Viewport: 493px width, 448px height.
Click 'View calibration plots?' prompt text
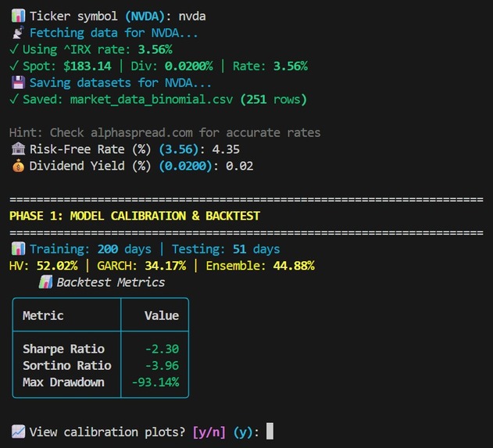tap(107, 432)
